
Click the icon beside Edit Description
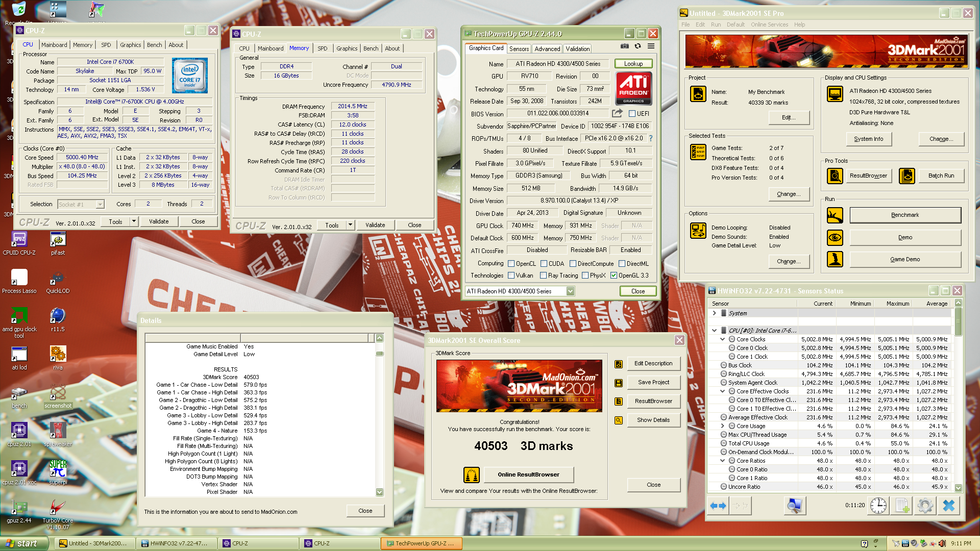(x=619, y=364)
